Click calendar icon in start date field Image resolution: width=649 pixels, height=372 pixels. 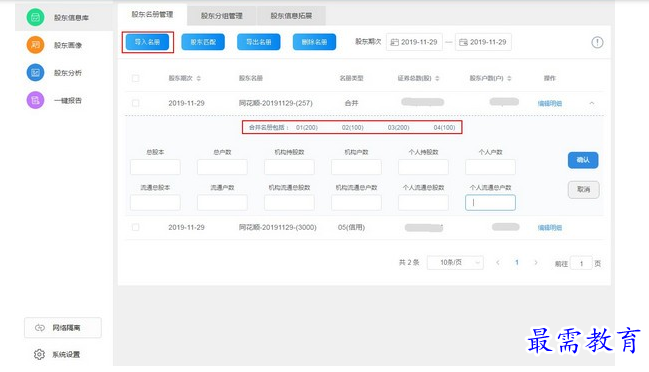click(394, 42)
